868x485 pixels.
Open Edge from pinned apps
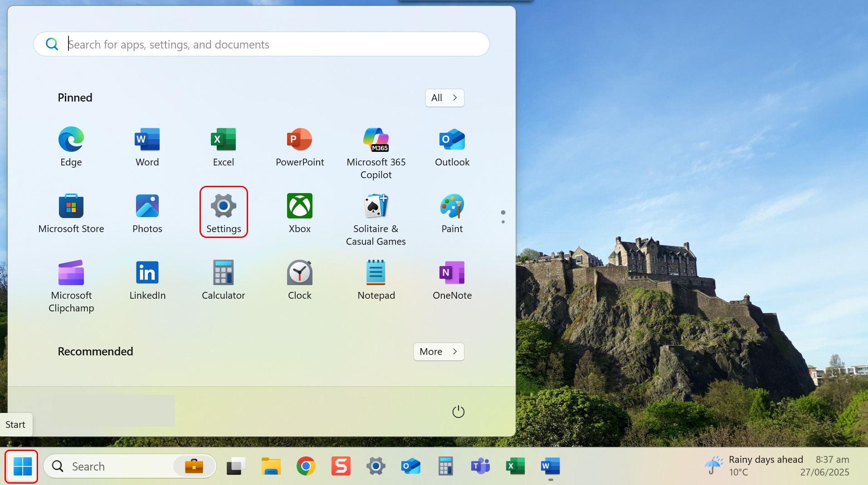71,147
